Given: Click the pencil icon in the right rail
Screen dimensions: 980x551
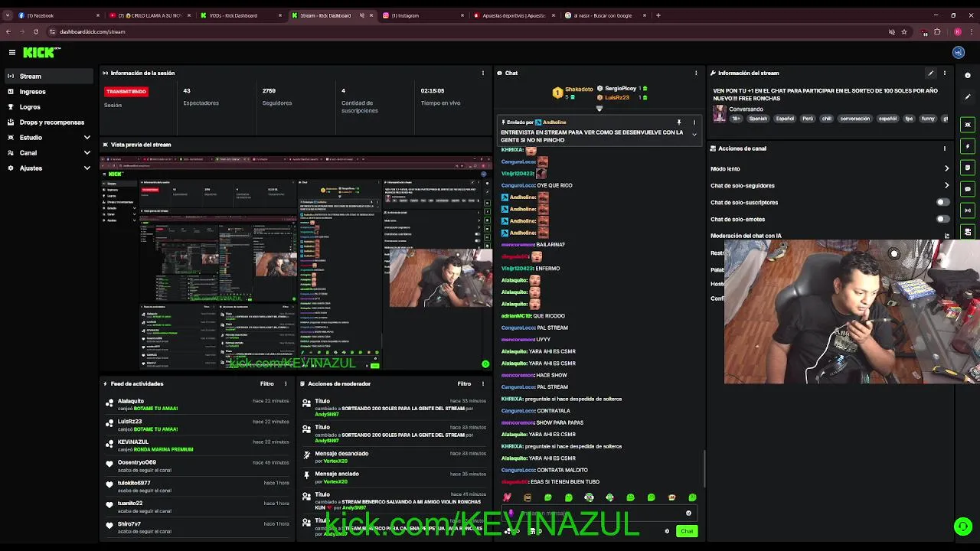Looking at the screenshot, I should (969, 96).
